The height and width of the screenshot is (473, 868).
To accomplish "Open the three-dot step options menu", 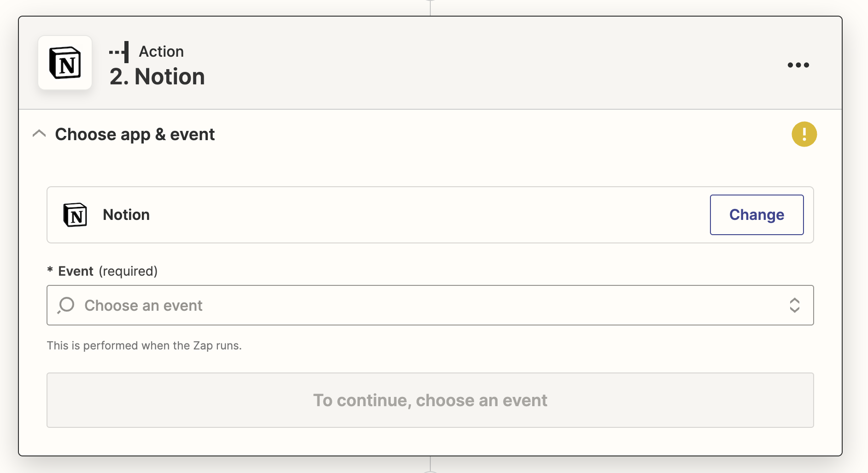I will 798,65.
